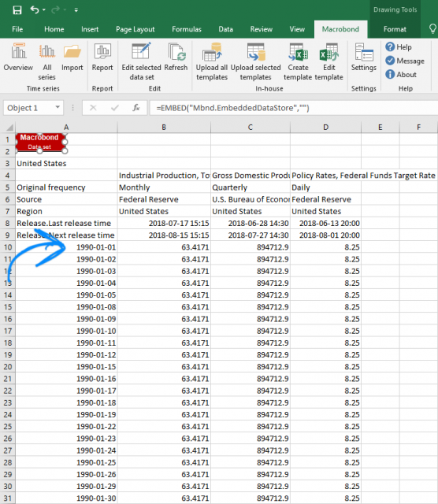Click the United States cell A3

tap(66, 163)
